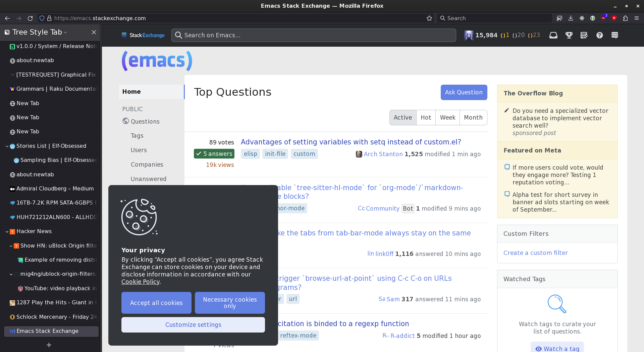Click the URL address bar
Viewport: 644px width, 352px height.
coord(235,18)
